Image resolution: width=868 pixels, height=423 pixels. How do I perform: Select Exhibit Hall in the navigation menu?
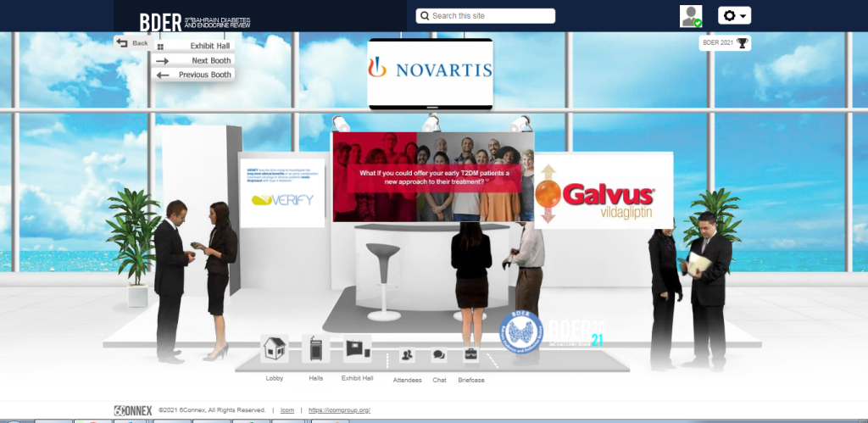[x=192, y=46]
